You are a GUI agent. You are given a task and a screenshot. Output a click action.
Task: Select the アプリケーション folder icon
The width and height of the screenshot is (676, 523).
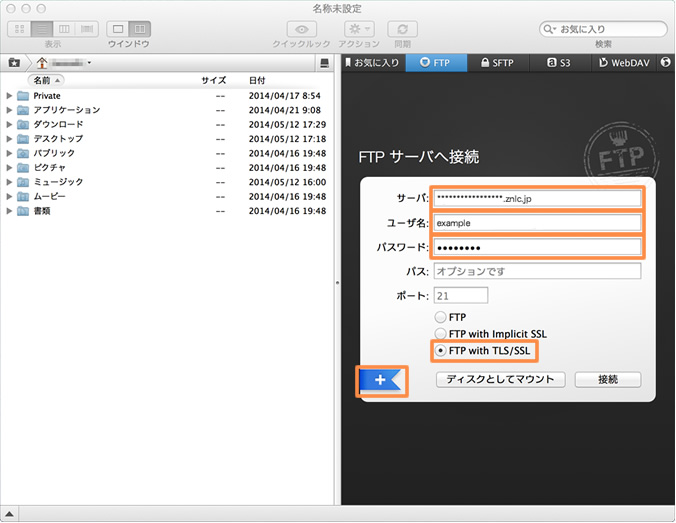pyautogui.click(x=23, y=110)
